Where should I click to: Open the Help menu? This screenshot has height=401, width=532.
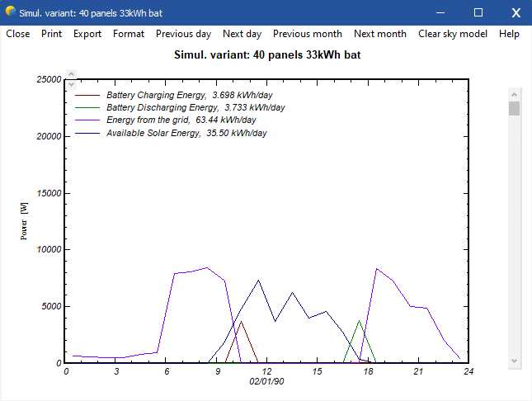[509, 34]
